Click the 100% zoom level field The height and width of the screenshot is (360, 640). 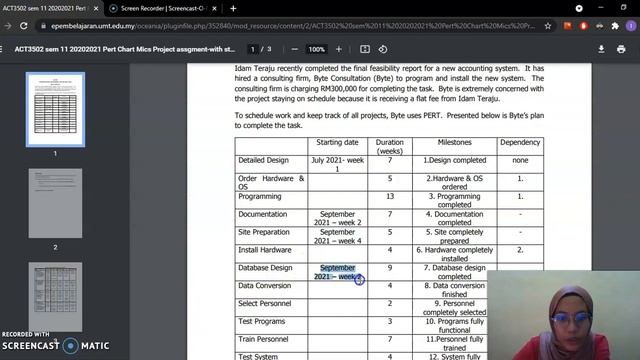[317, 49]
